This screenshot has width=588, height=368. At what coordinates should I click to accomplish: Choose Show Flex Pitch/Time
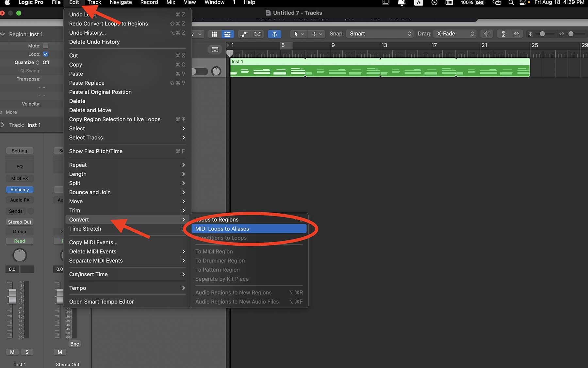coord(127,151)
